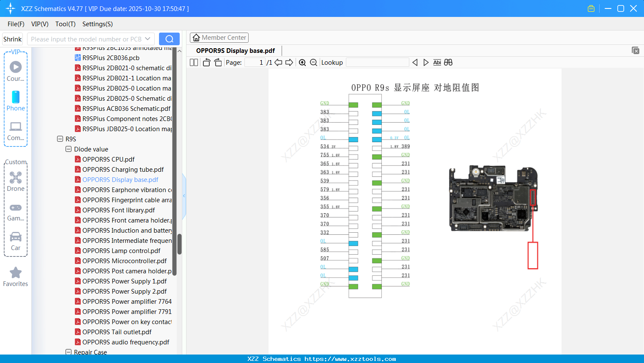644x363 pixels.
Task: Open the Settings(S) menu
Action: click(x=98, y=24)
